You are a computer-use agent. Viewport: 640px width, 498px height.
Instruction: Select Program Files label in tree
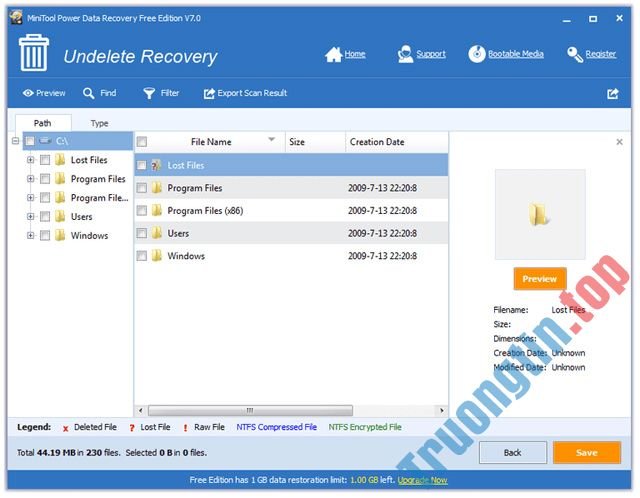98,179
